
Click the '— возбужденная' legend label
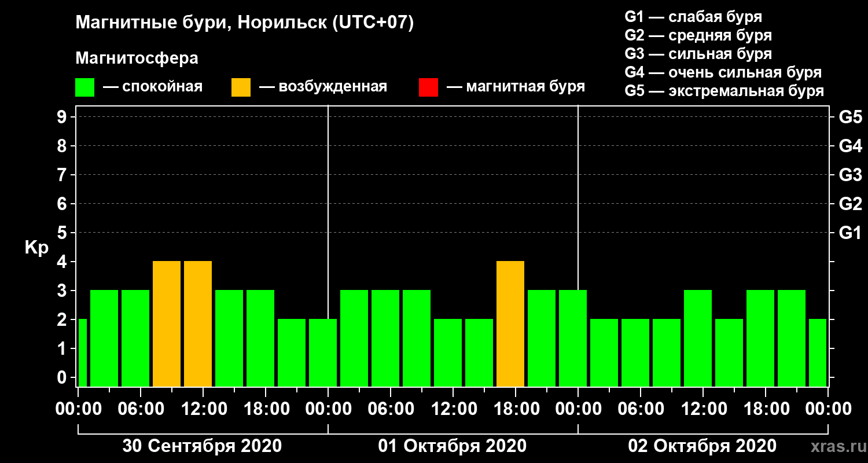323,87
